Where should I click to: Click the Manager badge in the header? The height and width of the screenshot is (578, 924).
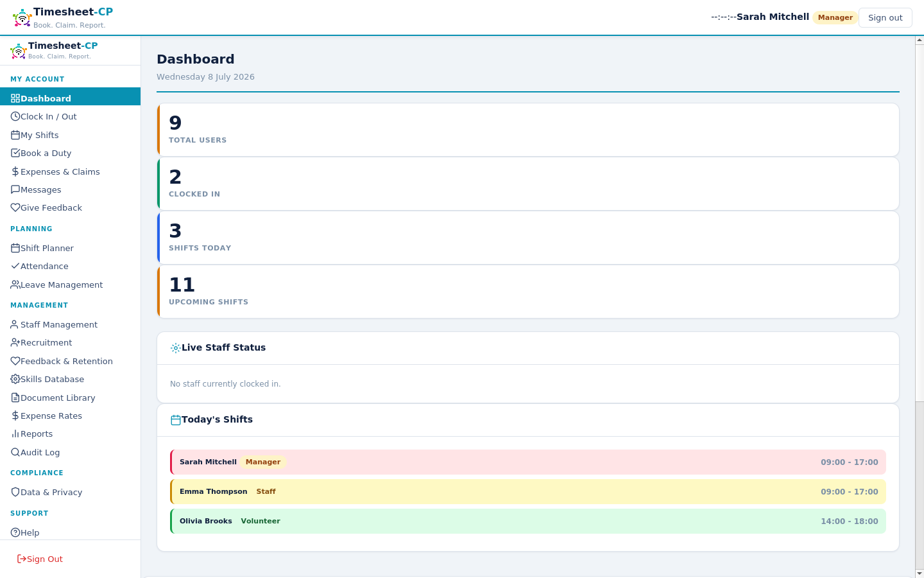(x=835, y=17)
